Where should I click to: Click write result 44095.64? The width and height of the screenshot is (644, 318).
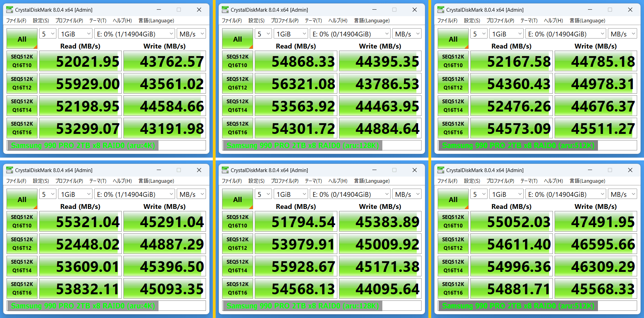pyautogui.click(x=380, y=288)
